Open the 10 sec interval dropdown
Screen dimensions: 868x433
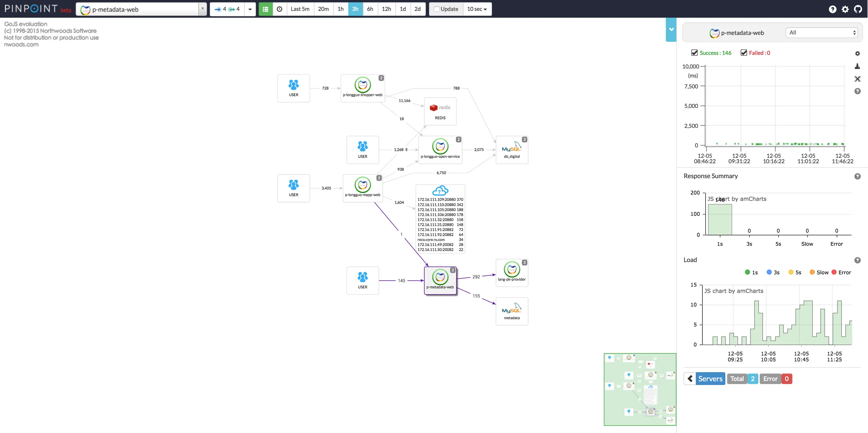[x=477, y=9]
